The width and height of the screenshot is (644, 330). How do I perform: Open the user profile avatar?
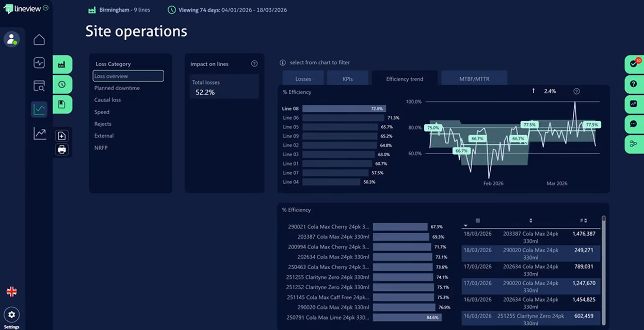click(x=11, y=39)
